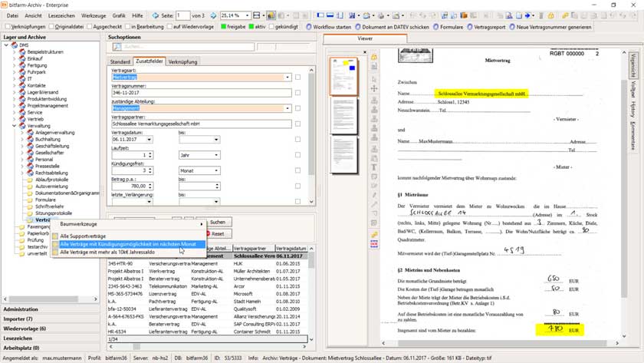Click the blue arrow export icon in toolbar
This screenshot has width=644, height=363.
[x=527, y=15]
